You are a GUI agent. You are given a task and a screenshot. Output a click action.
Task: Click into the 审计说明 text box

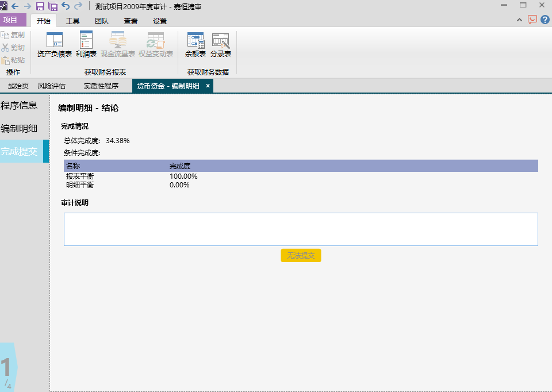coord(301,229)
